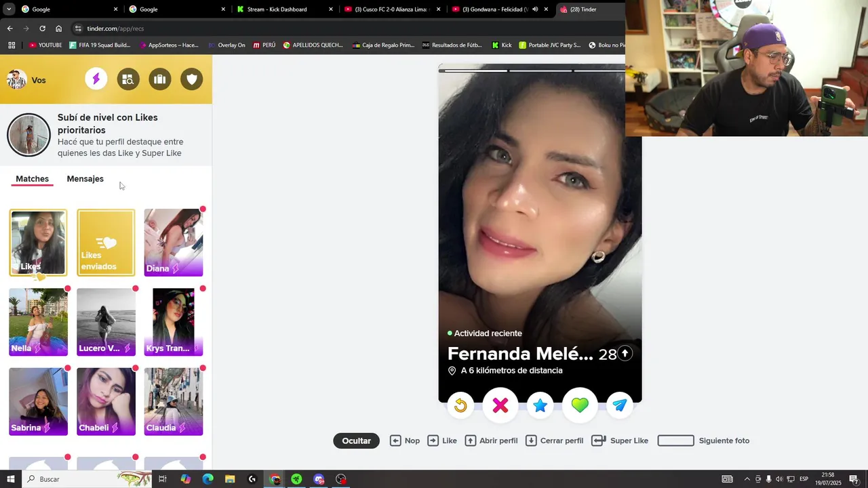Open the Chrome apps grid icon
The height and width of the screenshot is (488, 868).
(12, 45)
